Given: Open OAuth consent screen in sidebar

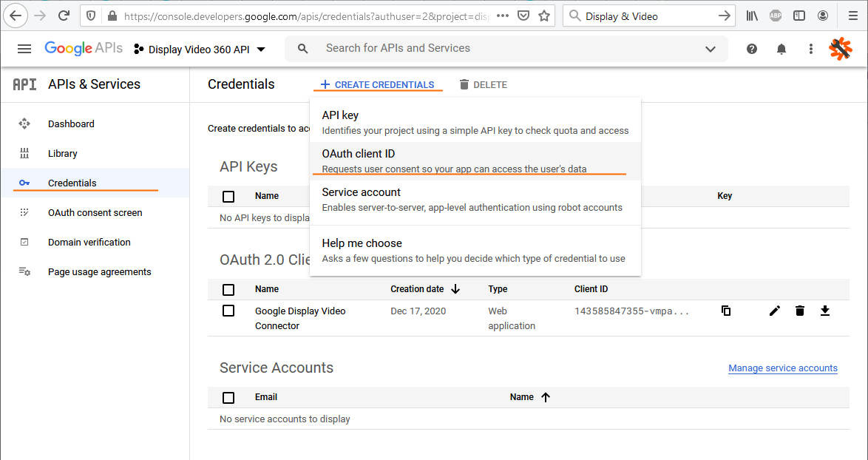Looking at the screenshot, I should pyautogui.click(x=95, y=213).
